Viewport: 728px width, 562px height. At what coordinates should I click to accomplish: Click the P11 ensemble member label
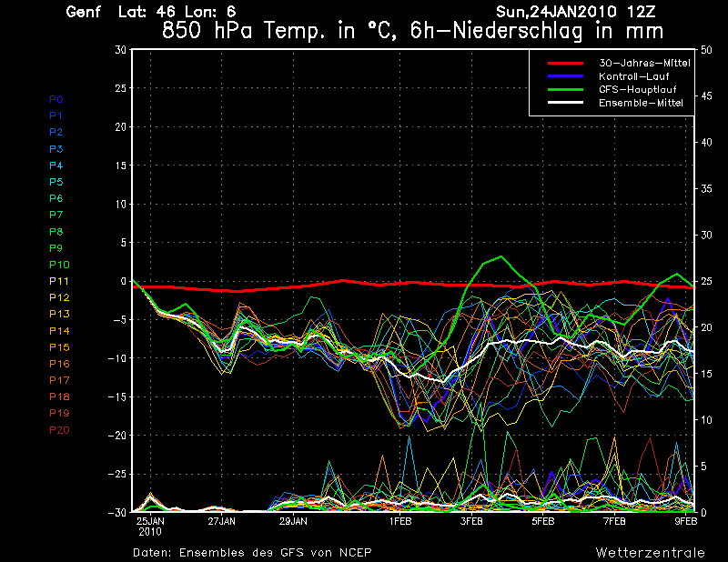[59, 281]
